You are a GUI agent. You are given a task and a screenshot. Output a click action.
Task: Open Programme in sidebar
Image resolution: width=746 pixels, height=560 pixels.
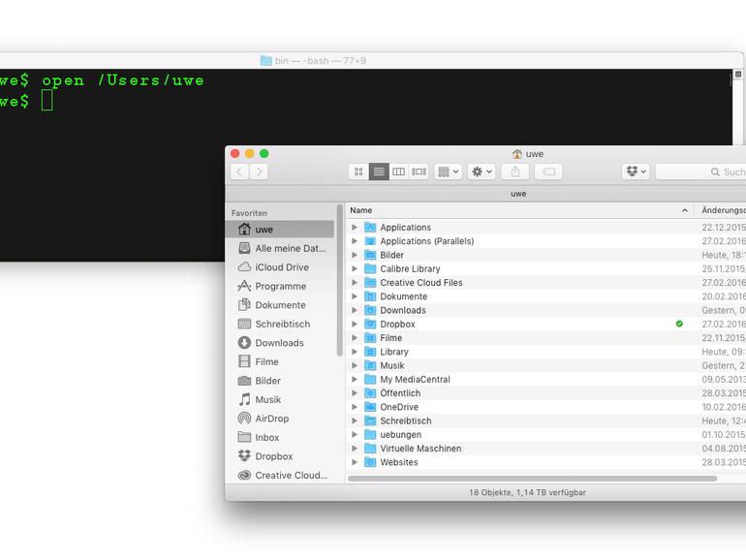[280, 287]
